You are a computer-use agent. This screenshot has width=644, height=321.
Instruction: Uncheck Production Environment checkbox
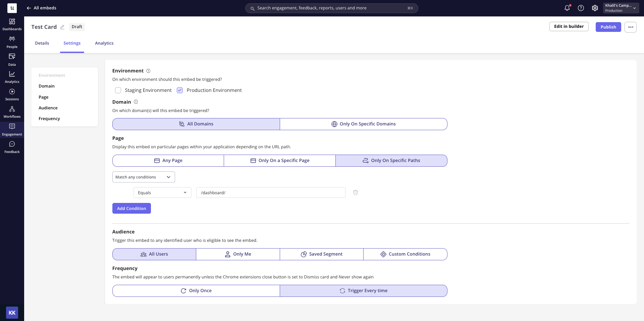(180, 90)
